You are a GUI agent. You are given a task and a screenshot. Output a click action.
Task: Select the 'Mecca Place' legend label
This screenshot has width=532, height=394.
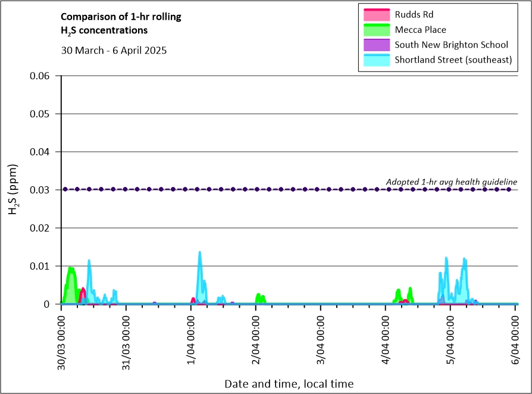tap(420, 30)
